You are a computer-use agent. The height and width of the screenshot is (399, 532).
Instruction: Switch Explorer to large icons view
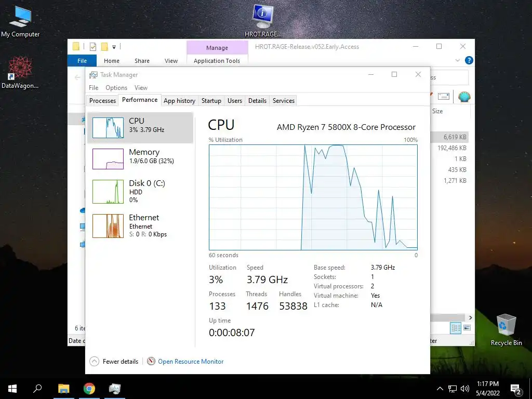click(x=467, y=328)
